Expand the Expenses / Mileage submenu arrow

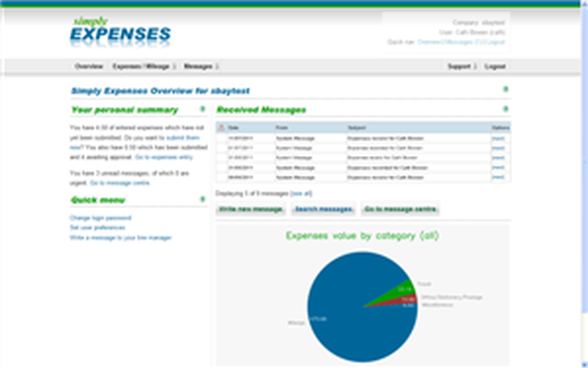[x=174, y=66]
